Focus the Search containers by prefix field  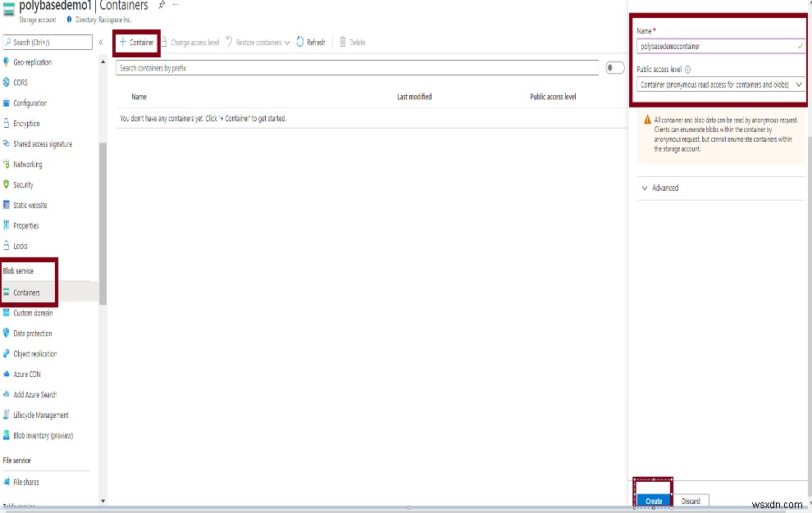click(358, 68)
